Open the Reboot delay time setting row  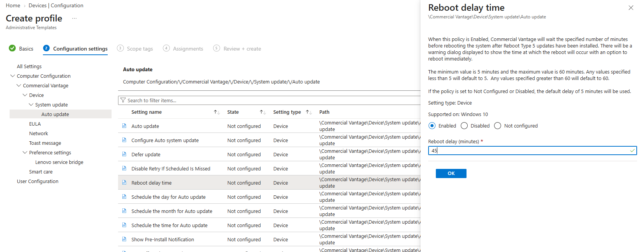[x=269, y=183]
